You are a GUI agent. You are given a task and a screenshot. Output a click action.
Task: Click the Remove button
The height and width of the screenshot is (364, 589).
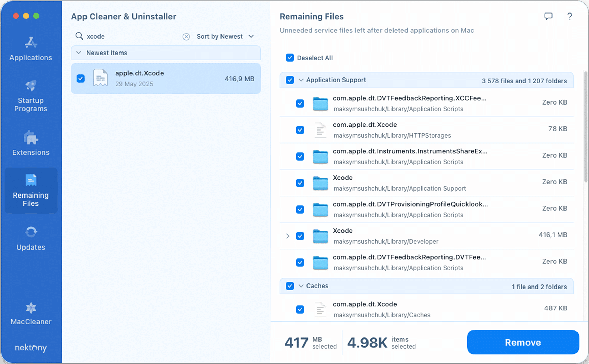click(x=522, y=342)
